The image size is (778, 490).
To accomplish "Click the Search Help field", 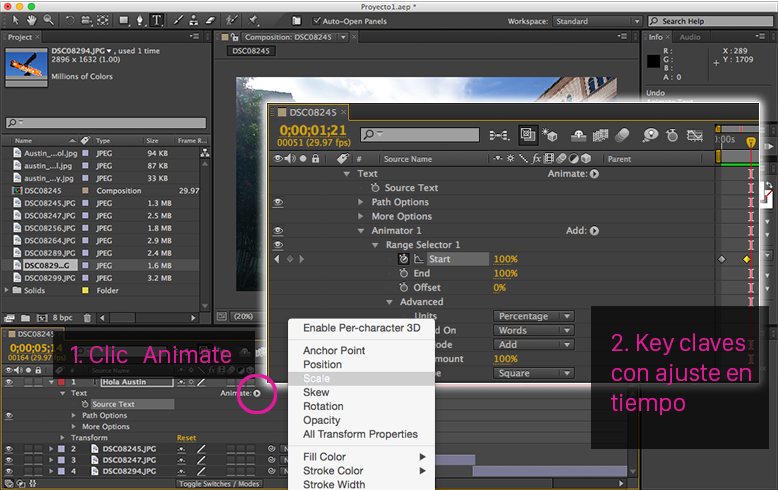I will 711,21.
